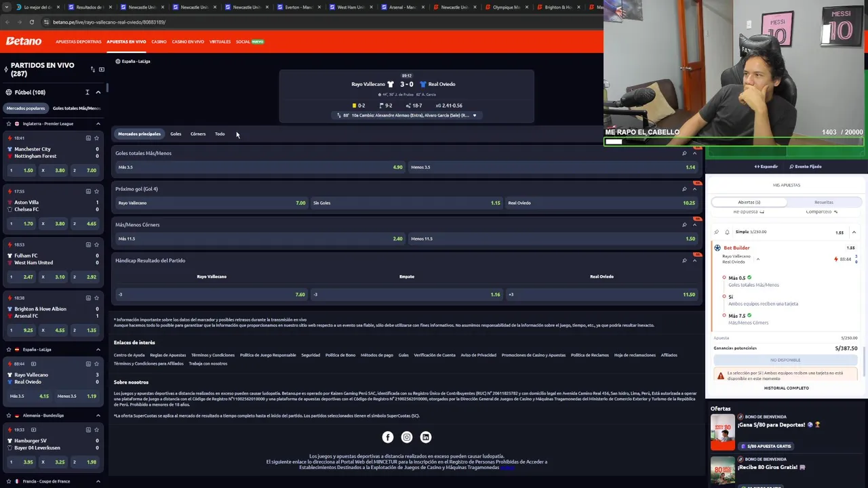Collapse the Simple S/250.00 bet

click(x=854, y=232)
